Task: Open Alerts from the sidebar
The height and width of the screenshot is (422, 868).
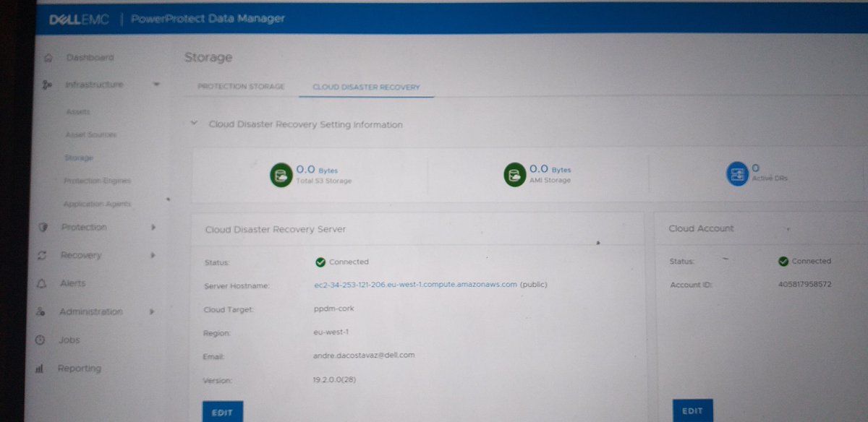Action: (72, 283)
